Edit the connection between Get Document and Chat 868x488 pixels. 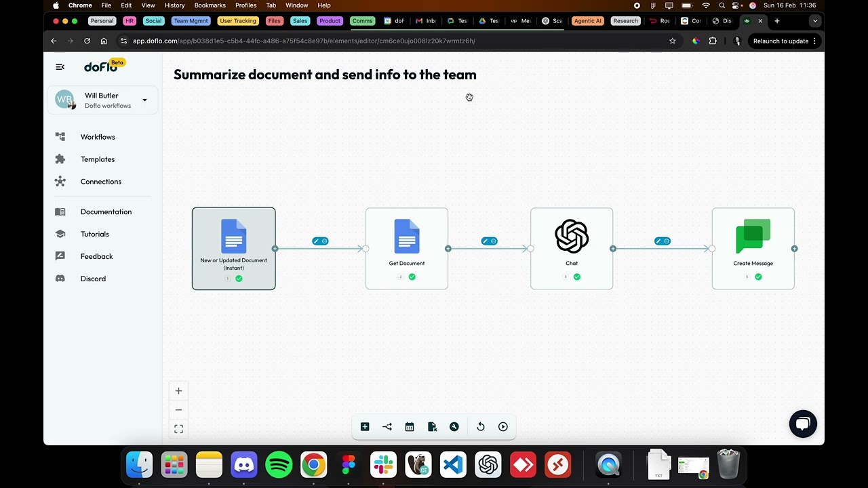coord(485,241)
